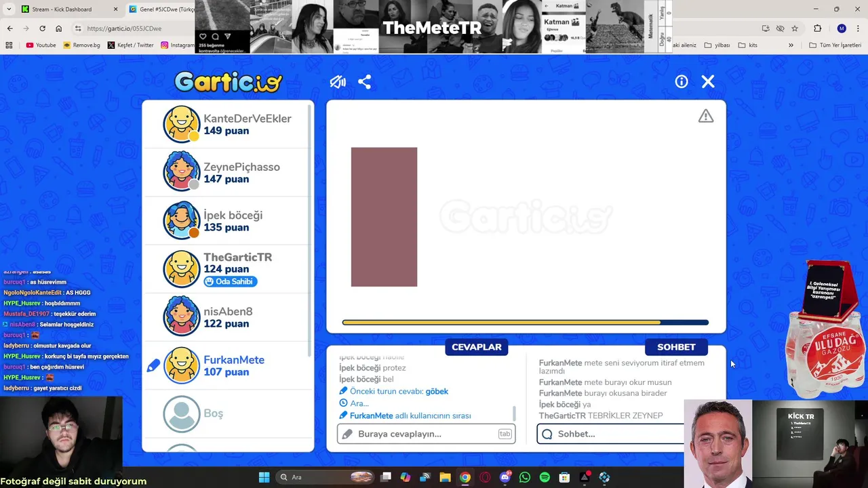
Task: Open the Keşfet / Twitter bookmark
Action: point(131,45)
